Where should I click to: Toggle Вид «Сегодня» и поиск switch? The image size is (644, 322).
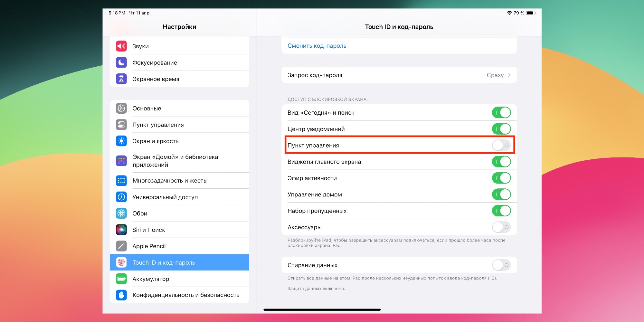pyautogui.click(x=501, y=113)
